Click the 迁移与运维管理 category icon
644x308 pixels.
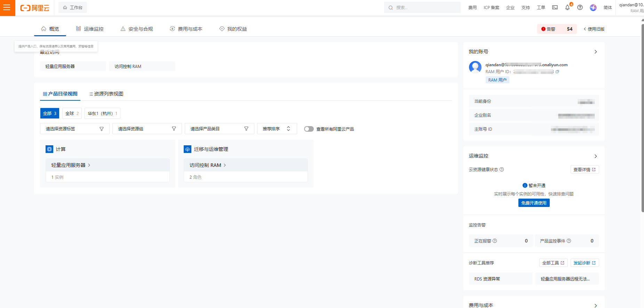click(x=188, y=149)
